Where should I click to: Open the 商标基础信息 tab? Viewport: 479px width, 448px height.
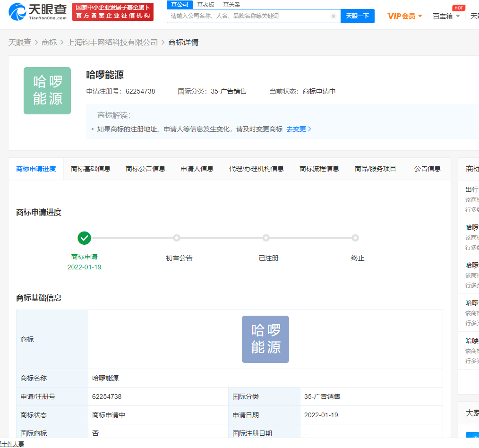pyautogui.click(x=91, y=169)
